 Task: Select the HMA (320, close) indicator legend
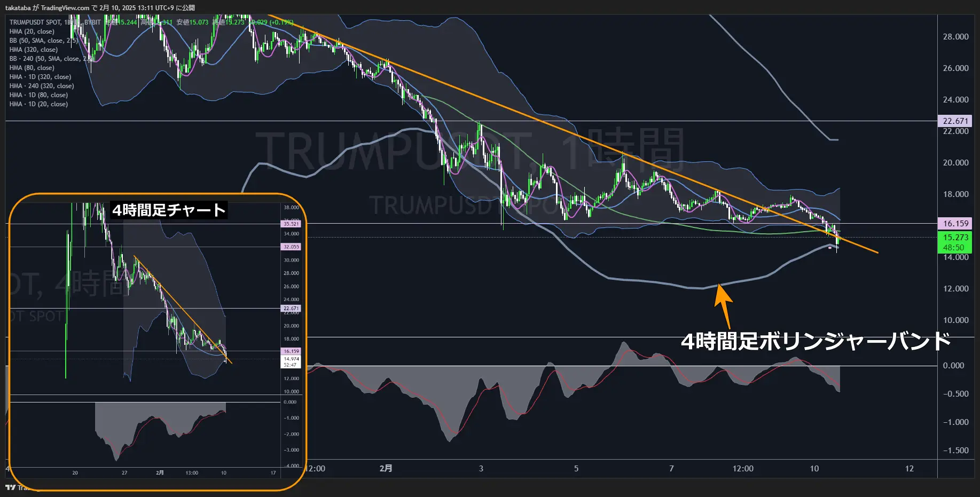(34, 50)
